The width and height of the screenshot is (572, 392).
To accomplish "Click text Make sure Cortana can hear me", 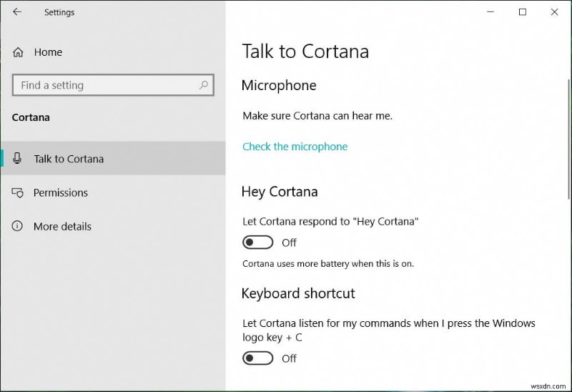I will coord(317,116).
